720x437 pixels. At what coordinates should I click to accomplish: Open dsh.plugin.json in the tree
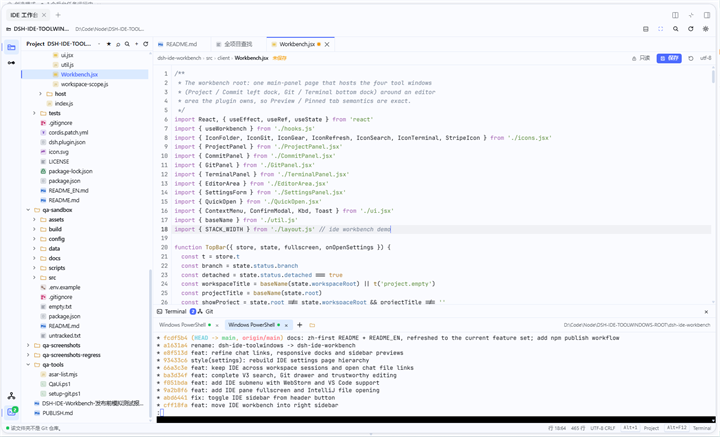(67, 142)
